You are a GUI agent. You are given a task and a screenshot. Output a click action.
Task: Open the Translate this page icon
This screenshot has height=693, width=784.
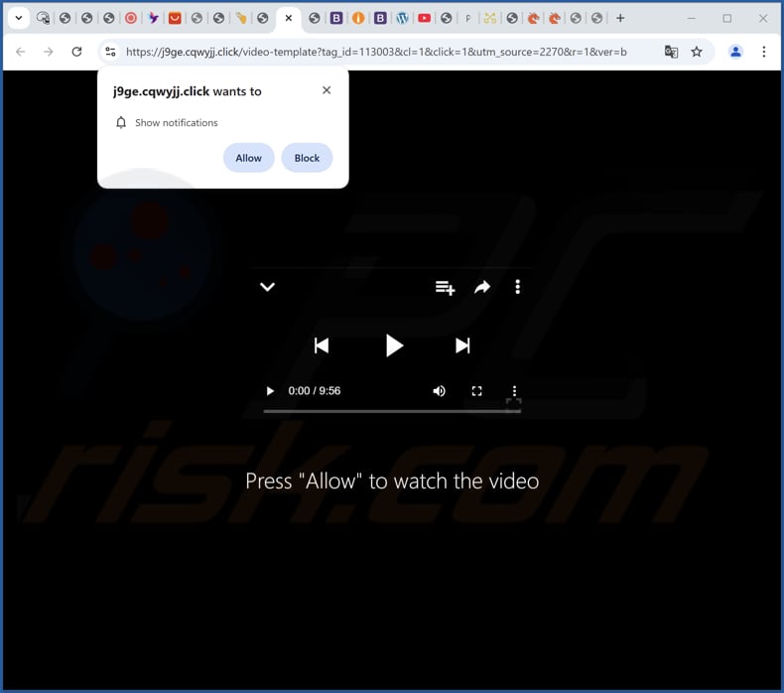pyautogui.click(x=671, y=52)
